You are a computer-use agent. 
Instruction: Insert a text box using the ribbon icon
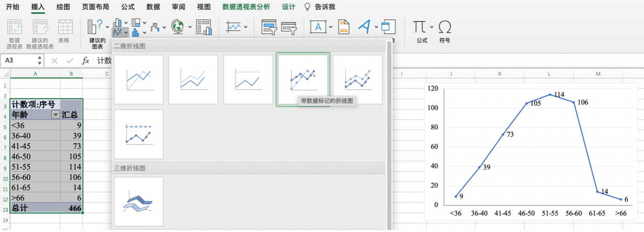tap(318, 27)
